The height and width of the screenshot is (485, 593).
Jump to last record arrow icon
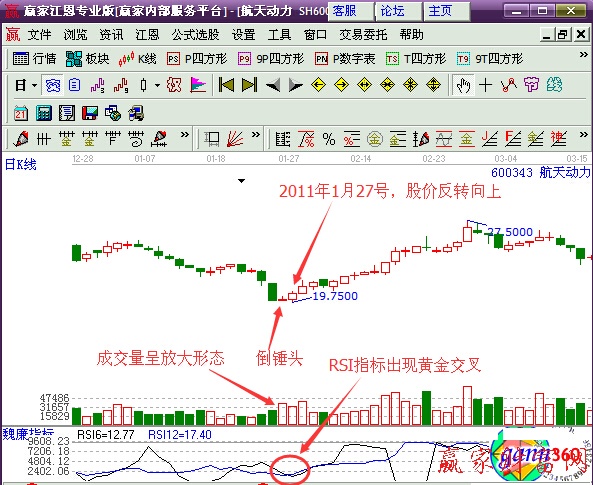coord(249,85)
